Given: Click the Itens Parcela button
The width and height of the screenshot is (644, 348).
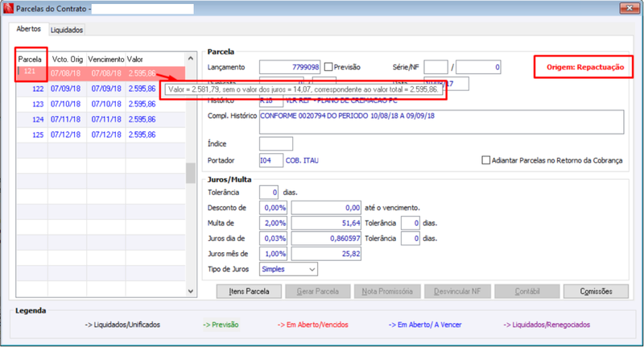Looking at the screenshot, I should tap(249, 292).
